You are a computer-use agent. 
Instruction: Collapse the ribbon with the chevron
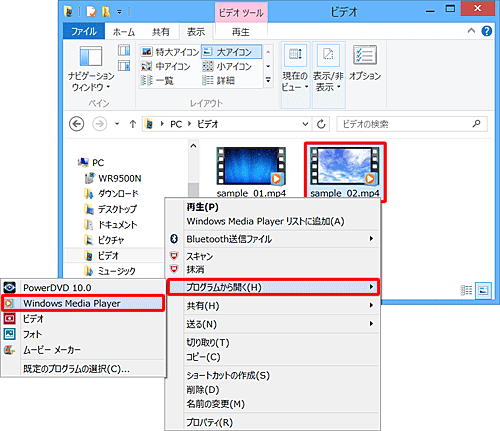click(x=471, y=31)
